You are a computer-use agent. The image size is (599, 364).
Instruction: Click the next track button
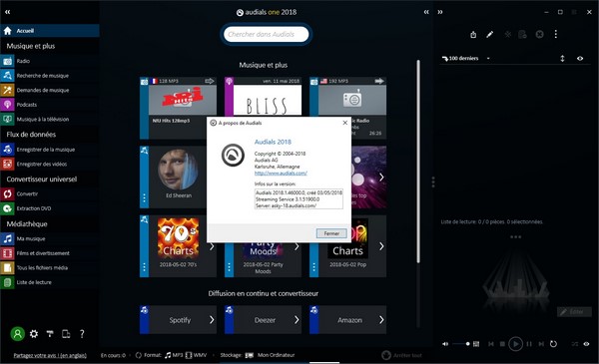(x=541, y=344)
